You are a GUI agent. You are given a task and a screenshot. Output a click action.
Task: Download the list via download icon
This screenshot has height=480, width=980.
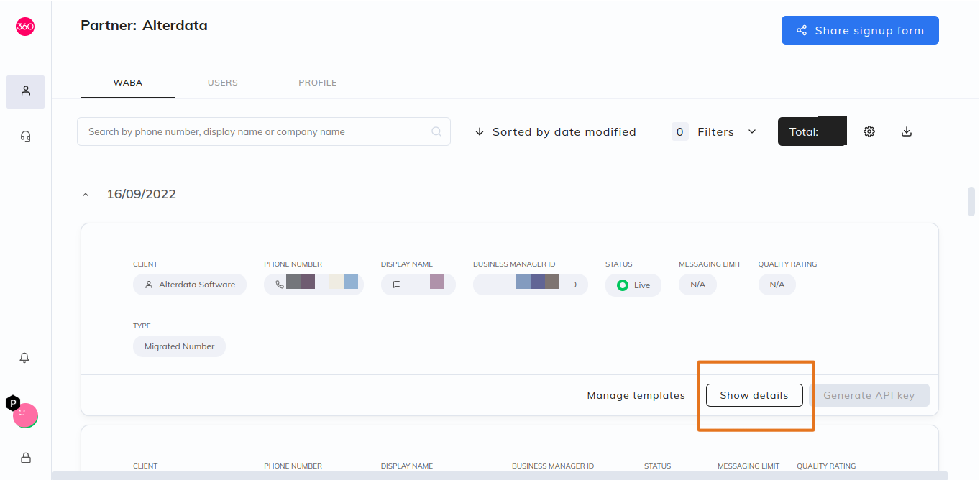click(907, 131)
